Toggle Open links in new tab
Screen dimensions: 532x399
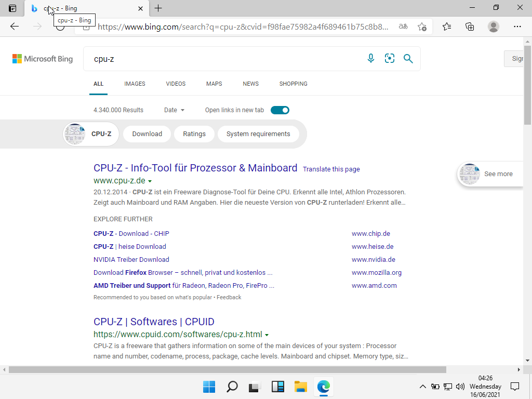coord(280,110)
